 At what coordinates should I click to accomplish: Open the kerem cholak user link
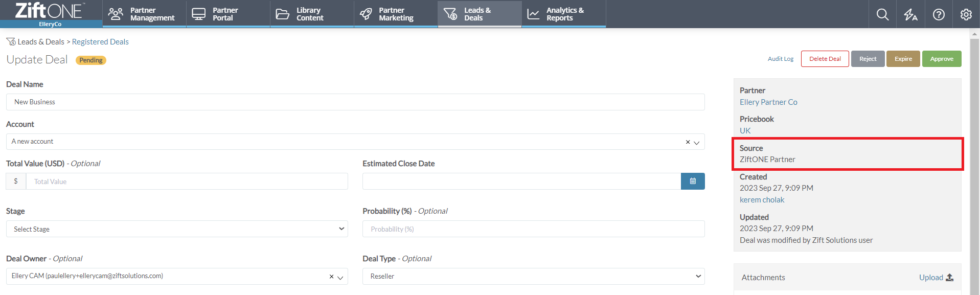coord(762,200)
